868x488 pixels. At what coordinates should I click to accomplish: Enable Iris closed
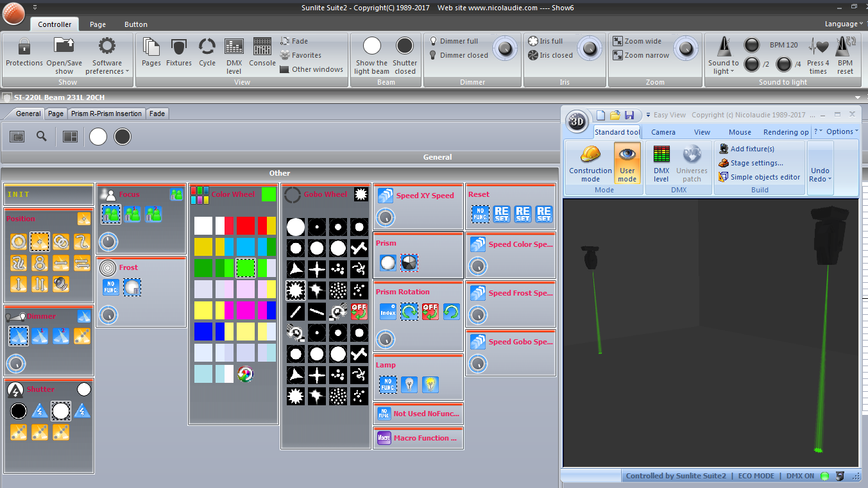(550, 55)
